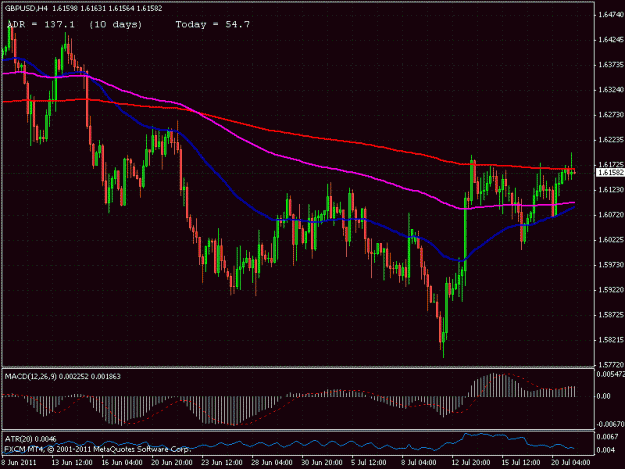The width and height of the screenshot is (625, 469).
Task: Click the 15 Jul 12:00 date label
Action: [x=521, y=463]
